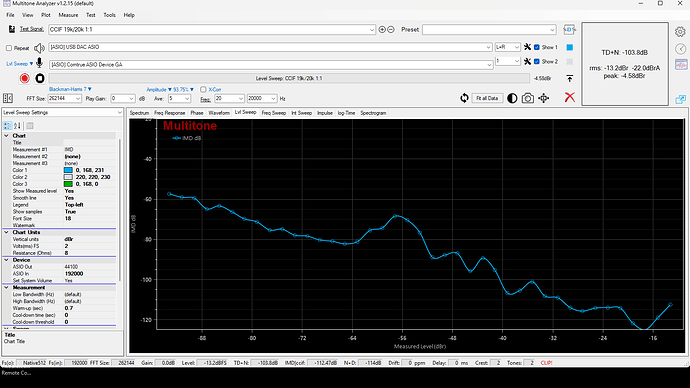Uncheck the Show 1 checkbox
690x388 pixels.
click(x=537, y=47)
